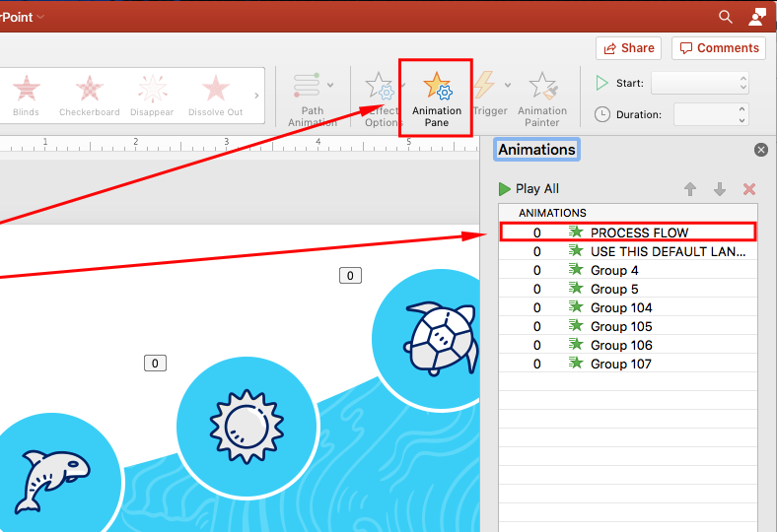The width and height of the screenshot is (777, 532).
Task: Click the Share button
Action: click(x=627, y=48)
